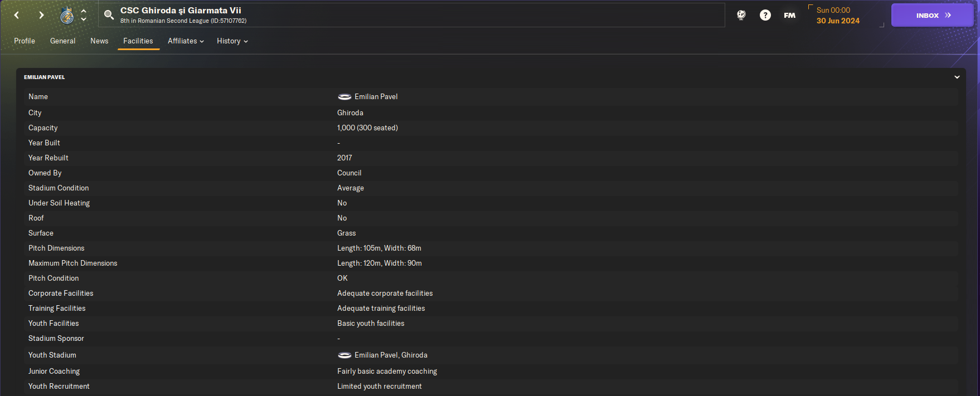Go back with the left arrow
Viewport: 980px width, 396px height.
(17, 15)
